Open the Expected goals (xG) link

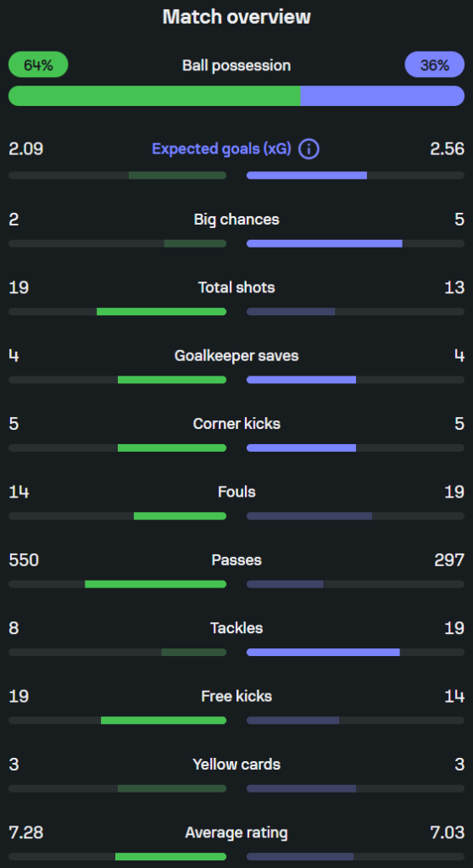(221, 149)
